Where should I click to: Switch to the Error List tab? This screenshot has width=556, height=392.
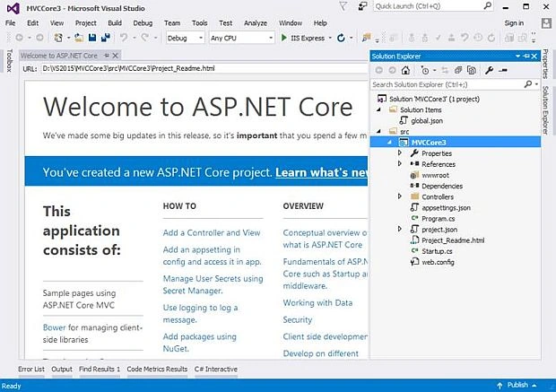point(31,369)
